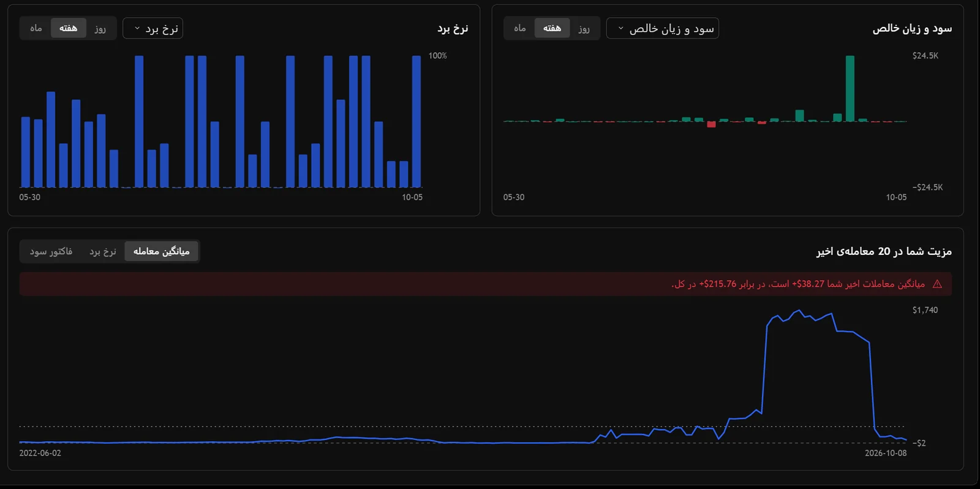Click the 2026-10-08 end date label
Screen dimensions: 980x489
pos(886,453)
